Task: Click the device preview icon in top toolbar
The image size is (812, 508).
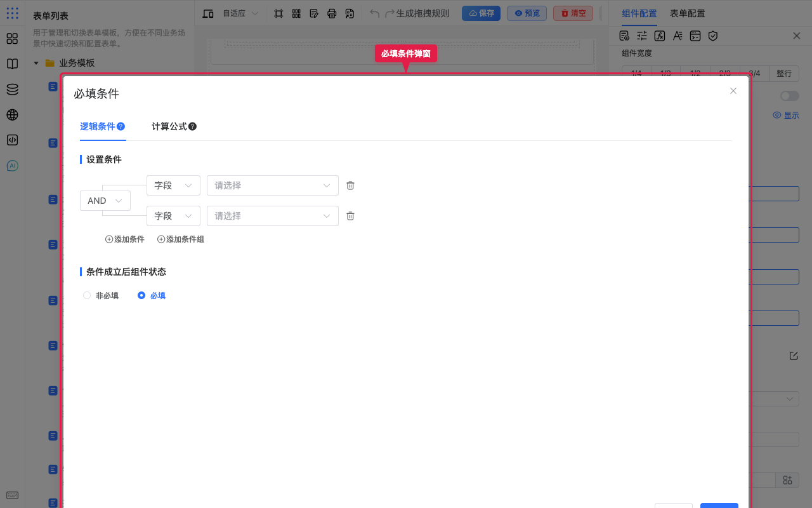Action: pos(208,13)
